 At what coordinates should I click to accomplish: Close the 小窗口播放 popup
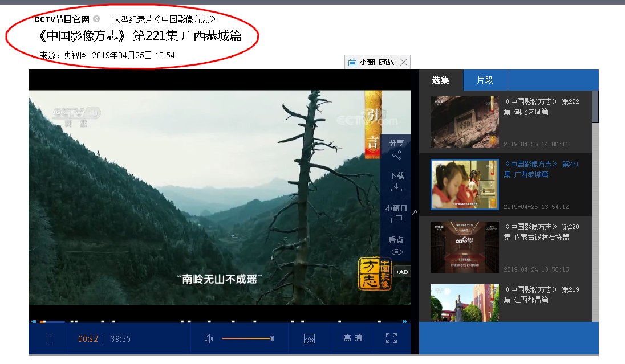[x=404, y=62]
